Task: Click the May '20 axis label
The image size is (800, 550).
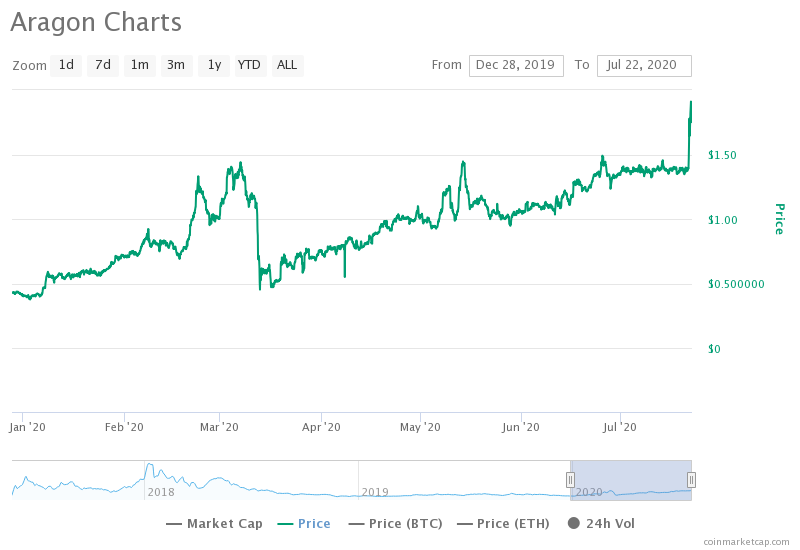Action: (420, 427)
